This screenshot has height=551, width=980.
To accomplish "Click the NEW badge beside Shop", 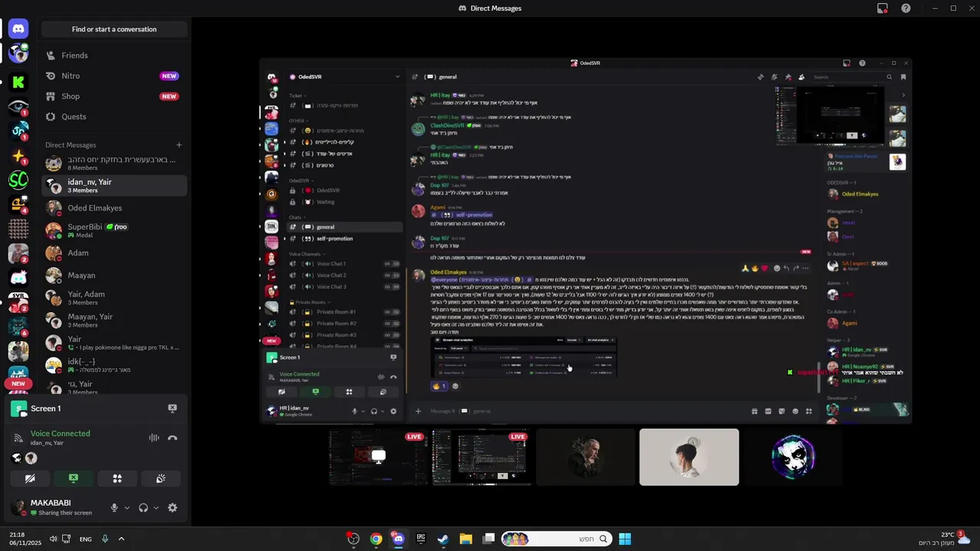I will (169, 96).
